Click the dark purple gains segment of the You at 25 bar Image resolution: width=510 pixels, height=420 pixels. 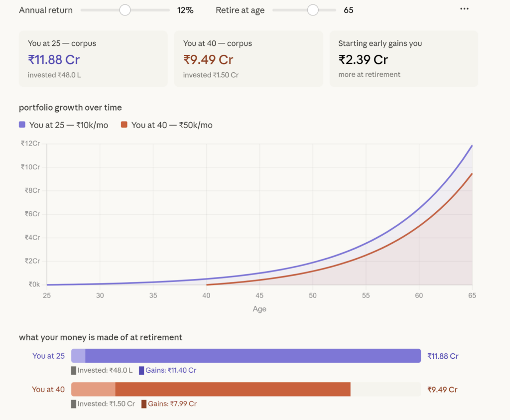point(253,356)
